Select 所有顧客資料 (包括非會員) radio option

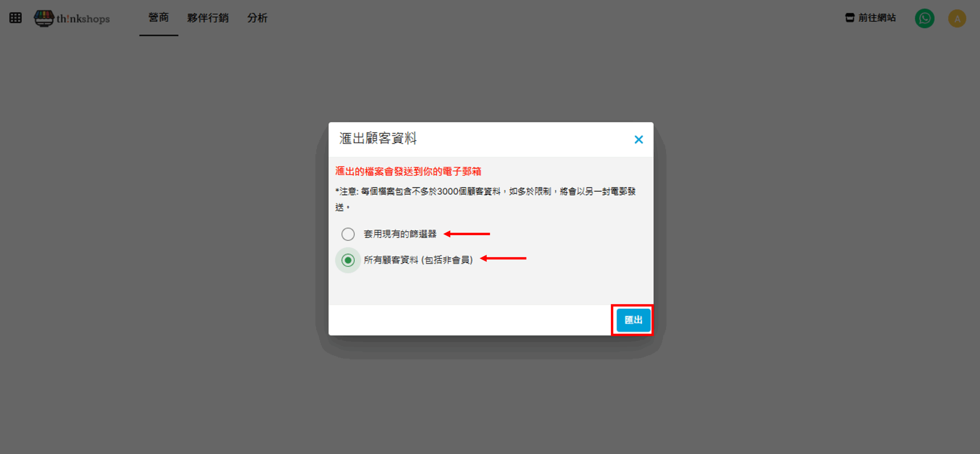pos(348,260)
